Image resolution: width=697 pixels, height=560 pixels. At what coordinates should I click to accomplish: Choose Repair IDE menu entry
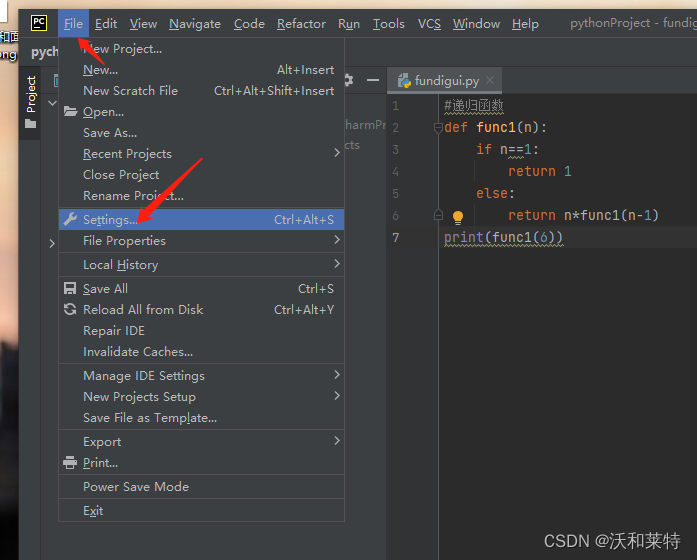(201, 331)
